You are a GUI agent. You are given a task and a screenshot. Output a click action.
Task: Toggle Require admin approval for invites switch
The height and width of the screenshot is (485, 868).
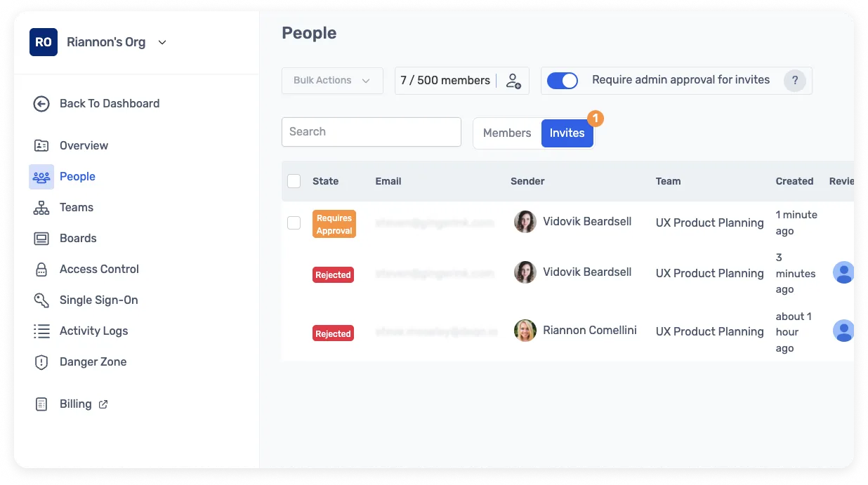(x=562, y=81)
